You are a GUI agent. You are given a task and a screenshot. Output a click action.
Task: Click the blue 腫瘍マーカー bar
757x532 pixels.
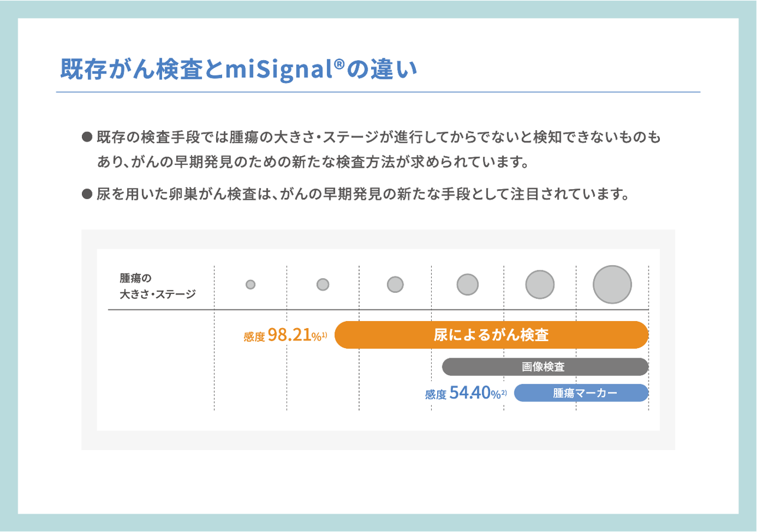point(581,393)
